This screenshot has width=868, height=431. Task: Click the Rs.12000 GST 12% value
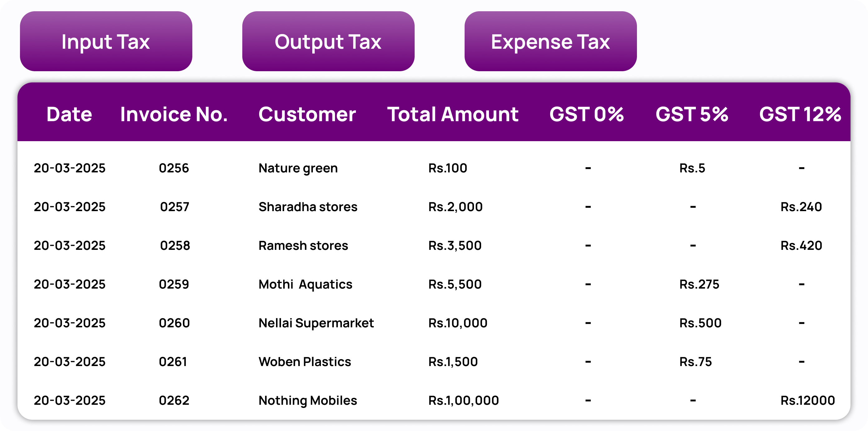(808, 400)
